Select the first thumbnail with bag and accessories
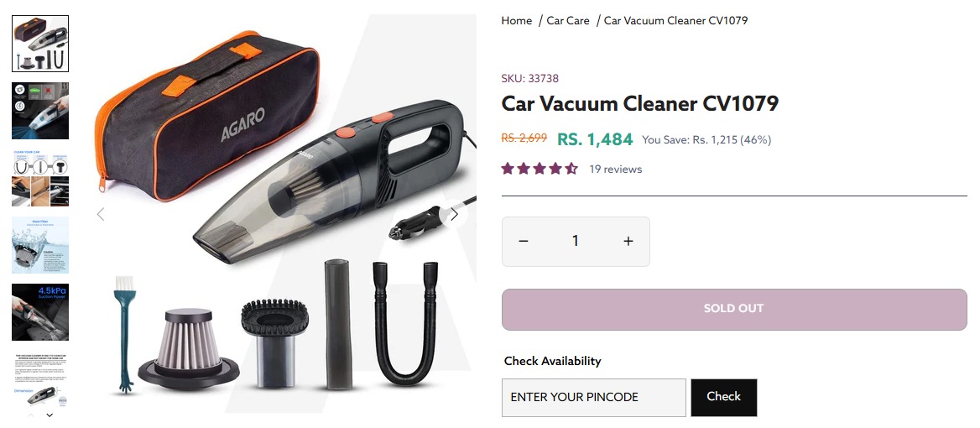This screenshot has height=428, width=980. tap(40, 43)
